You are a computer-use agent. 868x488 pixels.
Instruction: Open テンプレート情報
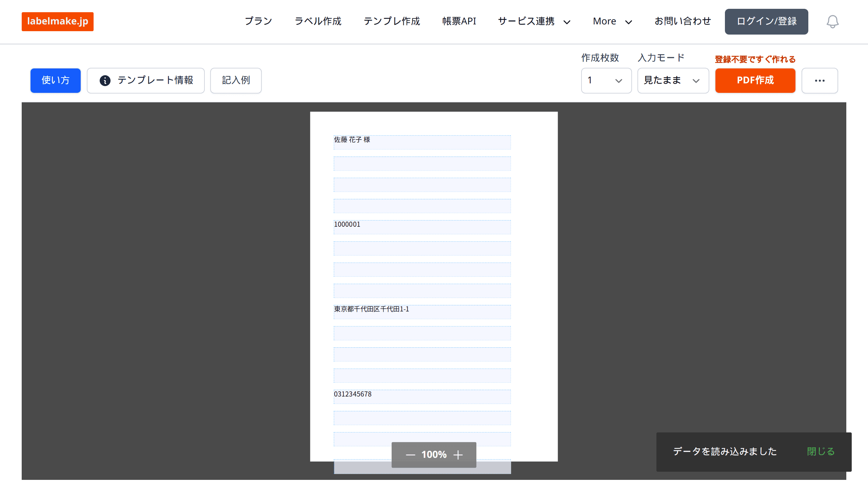(146, 81)
